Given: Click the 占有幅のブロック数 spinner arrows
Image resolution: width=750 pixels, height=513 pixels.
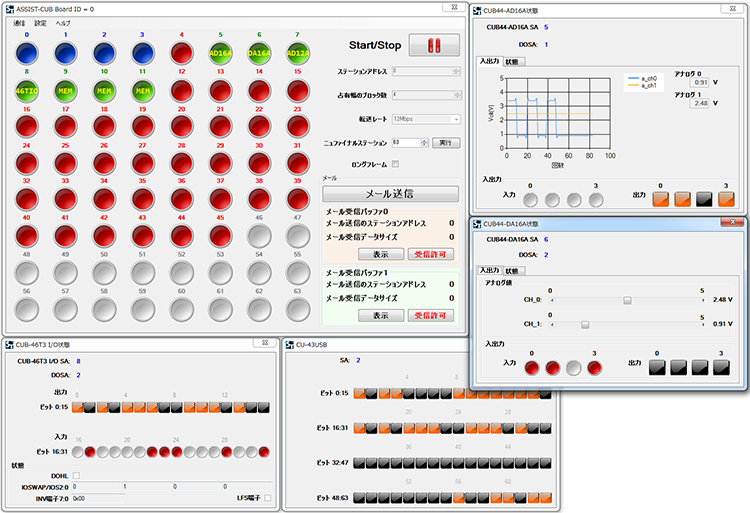Looking at the screenshot, I should coord(457,95).
